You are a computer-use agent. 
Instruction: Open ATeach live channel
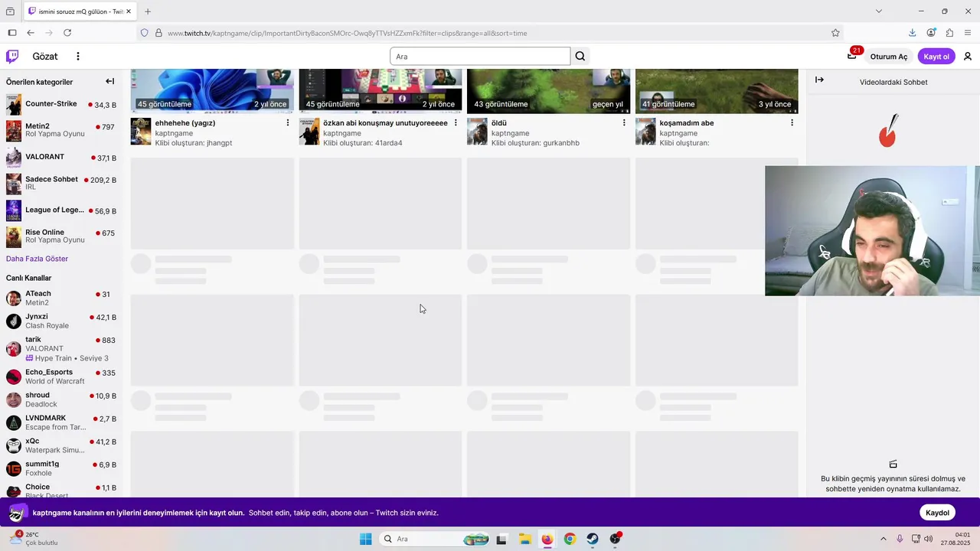pos(61,298)
